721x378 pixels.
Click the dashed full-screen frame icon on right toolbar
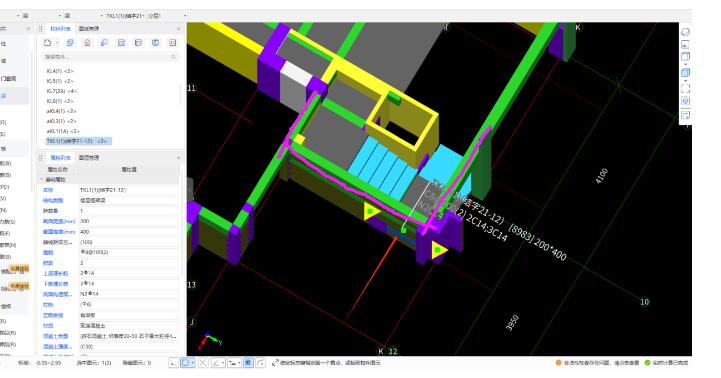(685, 88)
